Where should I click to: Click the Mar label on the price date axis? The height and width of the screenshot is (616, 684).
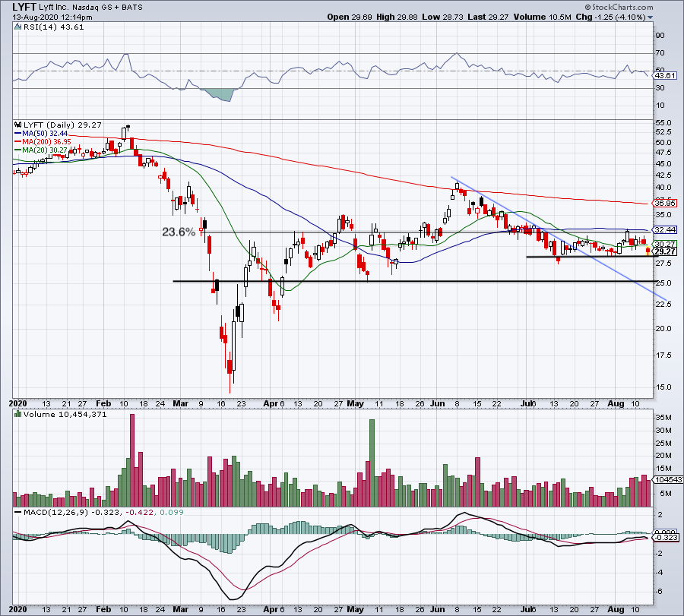(181, 403)
